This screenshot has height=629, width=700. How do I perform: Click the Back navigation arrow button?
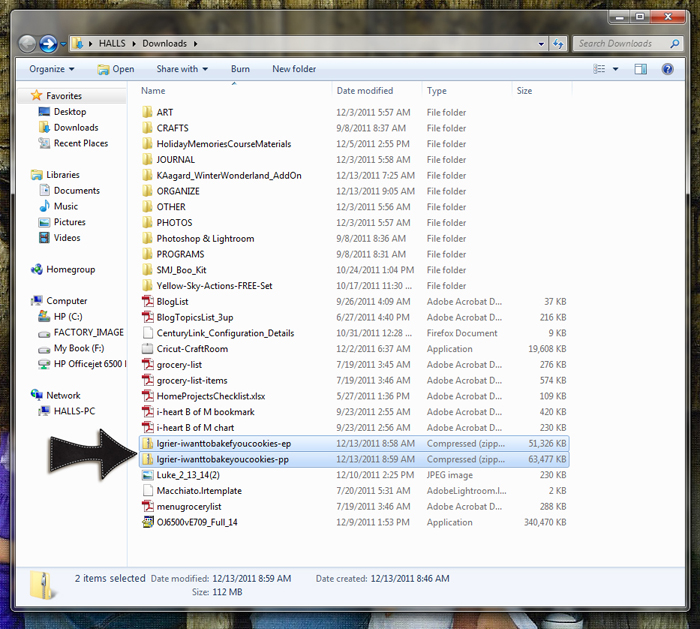click(x=27, y=44)
